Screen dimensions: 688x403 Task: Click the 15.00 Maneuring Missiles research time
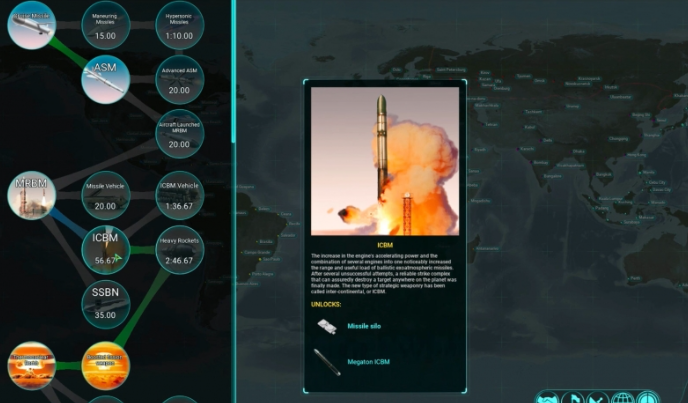click(x=105, y=36)
